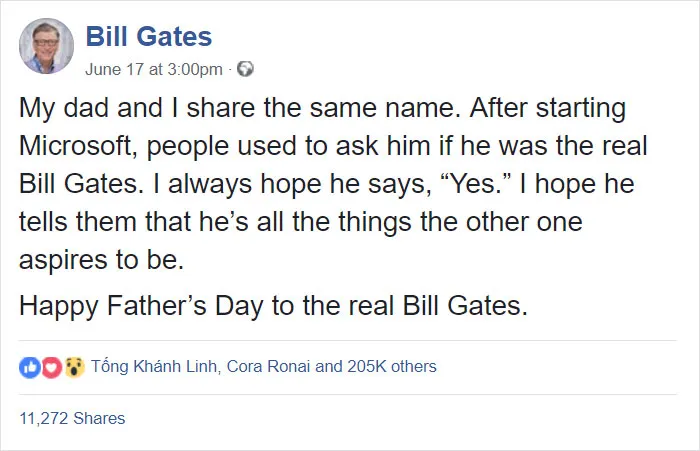
Task: Open Cora Ronai's profile link
Action: point(268,367)
